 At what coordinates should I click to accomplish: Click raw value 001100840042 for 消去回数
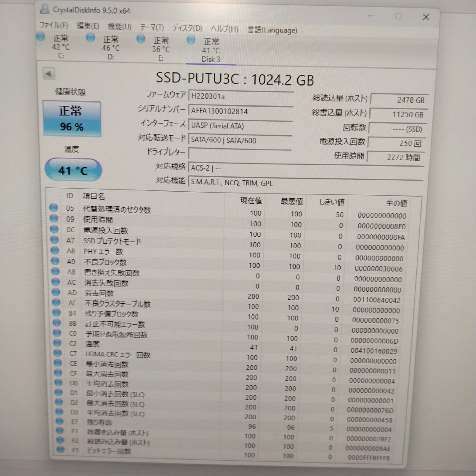pos(377,300)
